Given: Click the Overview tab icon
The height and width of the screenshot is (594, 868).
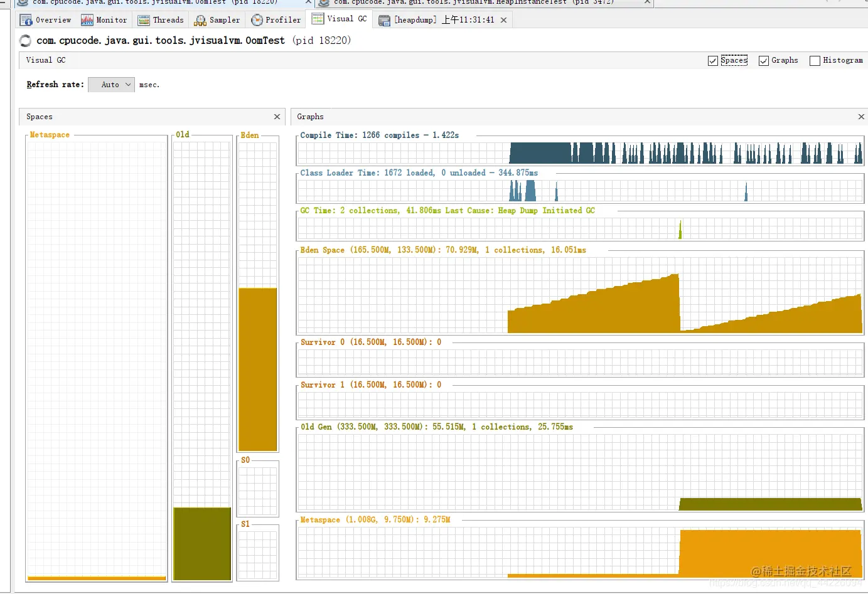Looking at the screenshot, I should [26, 20].
